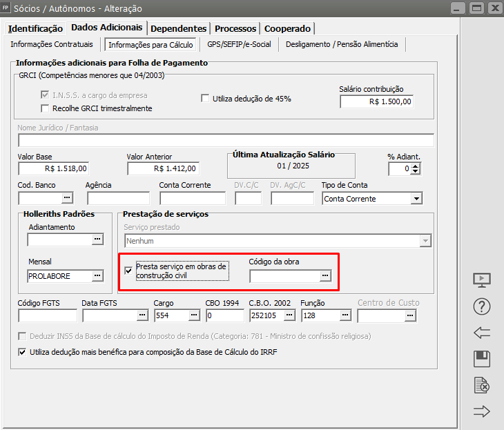Click the document cancel icon in sidebar
Screen dimensions: 504x430
(x=481, y=385)
